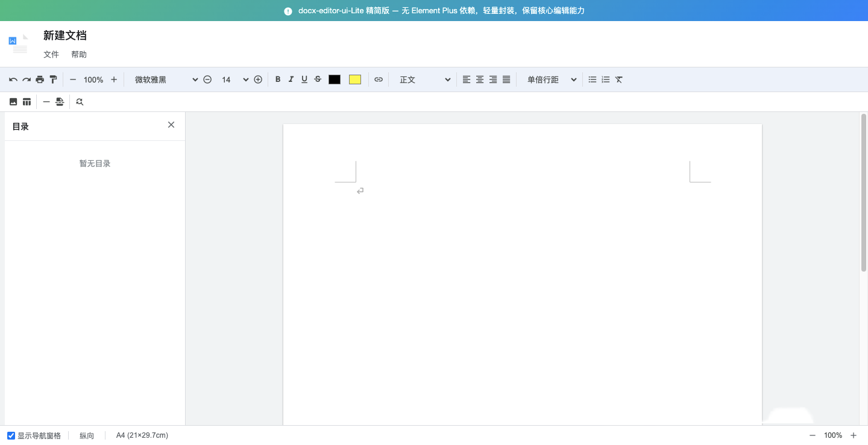
Task: Zoom out using toolbar minus button
Action: pos(73,79)
